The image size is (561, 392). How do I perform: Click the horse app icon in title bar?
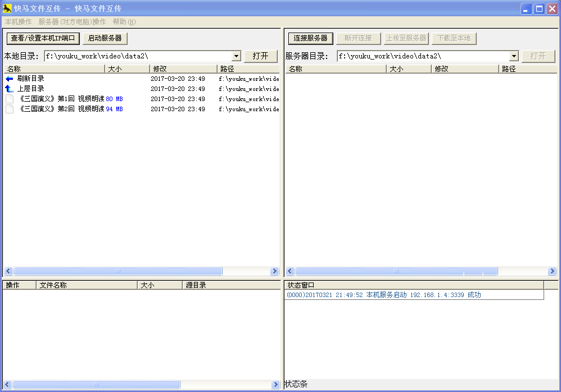coord(7,8)
